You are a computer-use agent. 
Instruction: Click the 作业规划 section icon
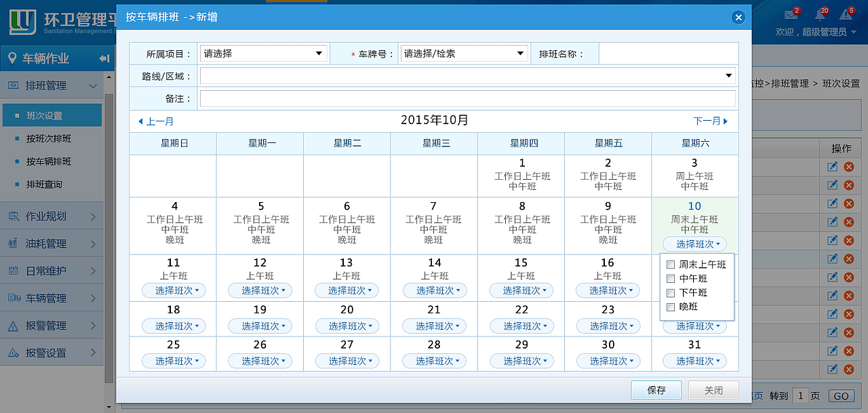pyautogui.click(x=13, y=216)
